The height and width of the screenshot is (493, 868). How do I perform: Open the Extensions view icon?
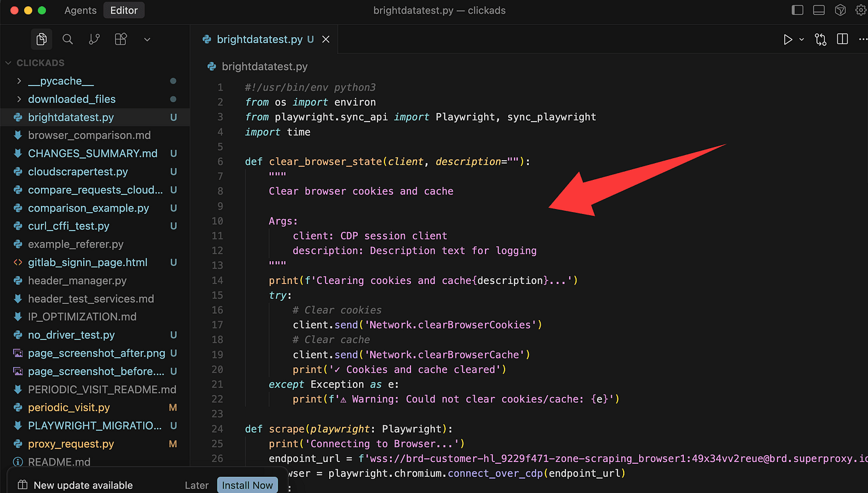(x=121, y=39)
